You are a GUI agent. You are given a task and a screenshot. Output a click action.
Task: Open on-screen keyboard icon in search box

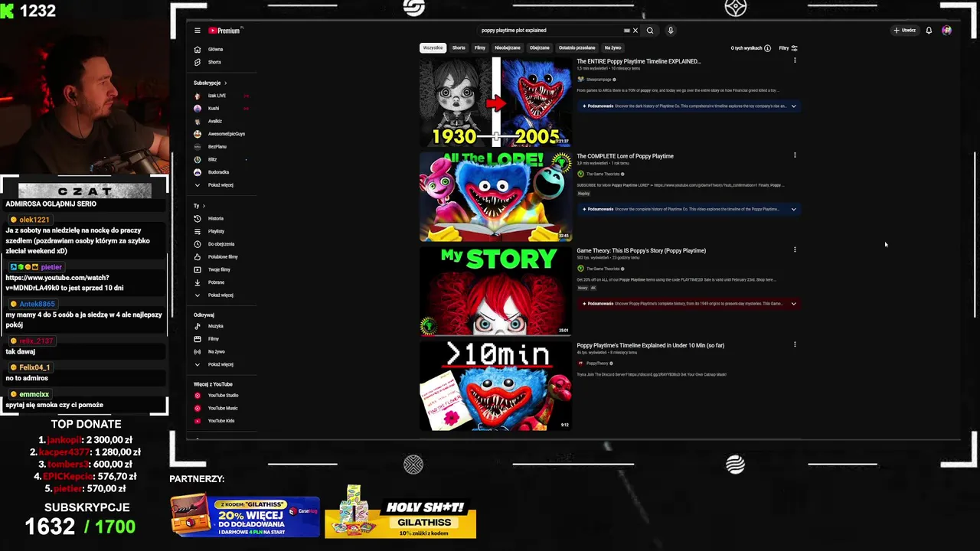tap(626, 31)
